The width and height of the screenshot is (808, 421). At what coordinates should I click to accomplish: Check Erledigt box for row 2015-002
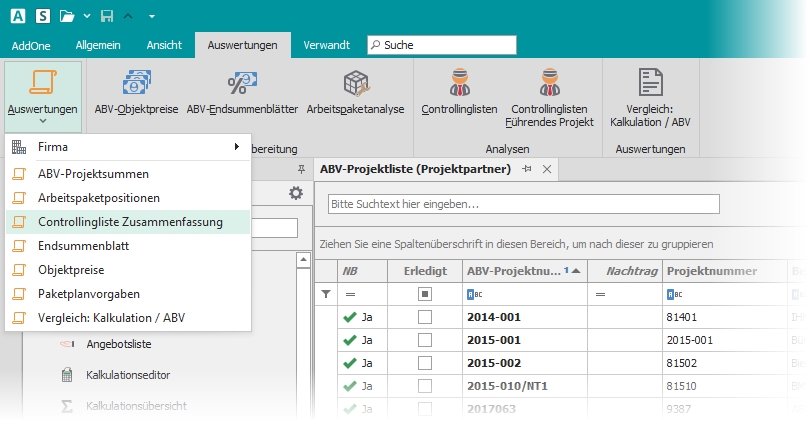click(x=425, y=362)
